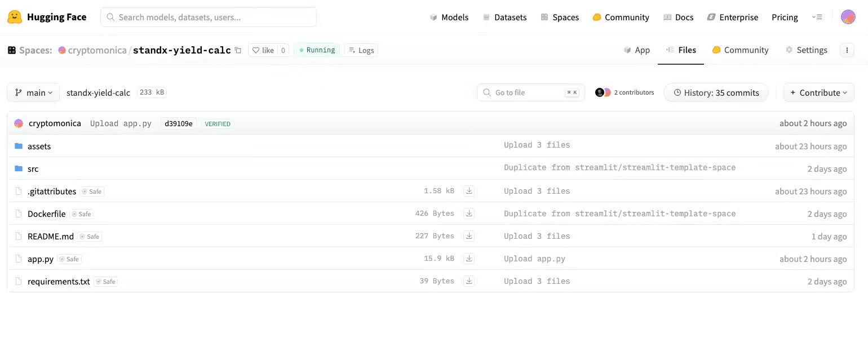Switch to the App tab
The width and height of the screenshot is (868, 338).
(637, 50)
